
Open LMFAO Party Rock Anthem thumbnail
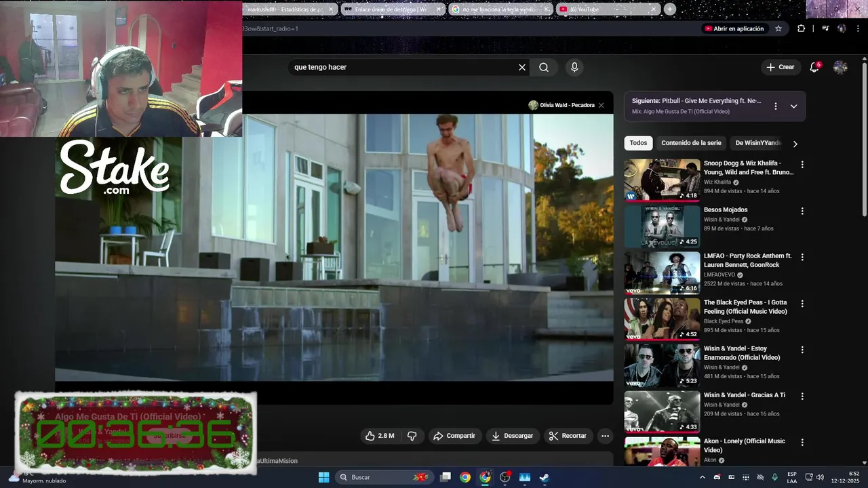point(662,272)
